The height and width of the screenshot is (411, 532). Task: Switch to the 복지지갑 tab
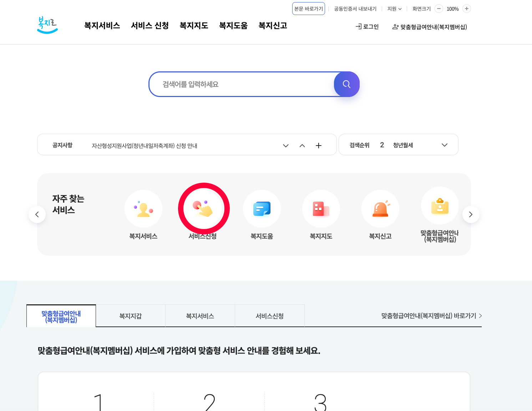(x=131, y=316)
